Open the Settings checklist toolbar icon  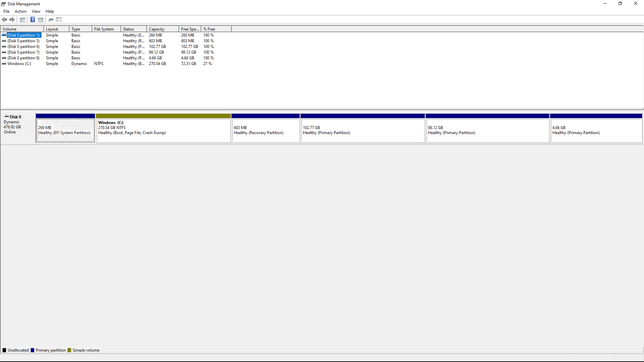59,19
